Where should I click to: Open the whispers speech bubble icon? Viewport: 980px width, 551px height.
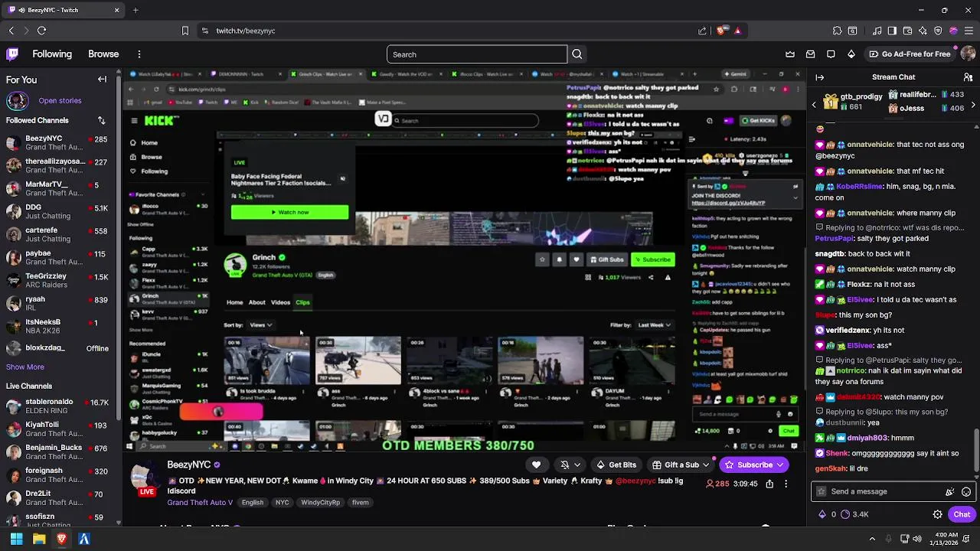[x=831, y=54]
